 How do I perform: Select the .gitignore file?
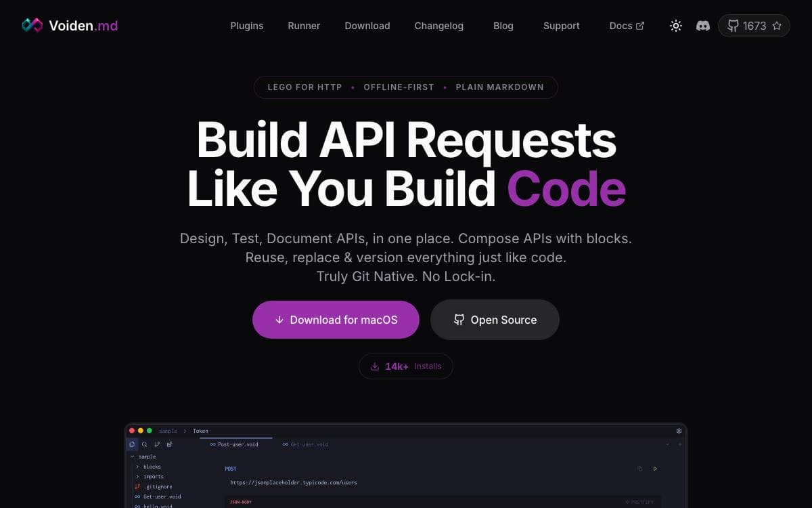[x=154, y=486]
